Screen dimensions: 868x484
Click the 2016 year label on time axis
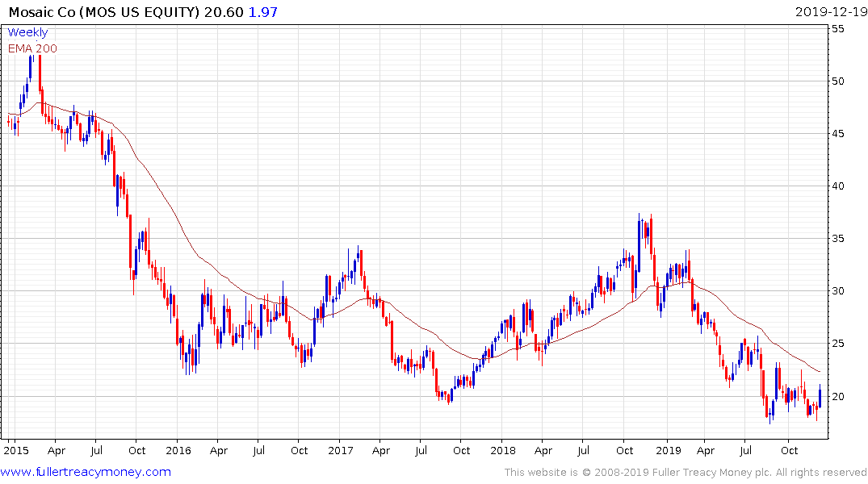tap(178, 450)
